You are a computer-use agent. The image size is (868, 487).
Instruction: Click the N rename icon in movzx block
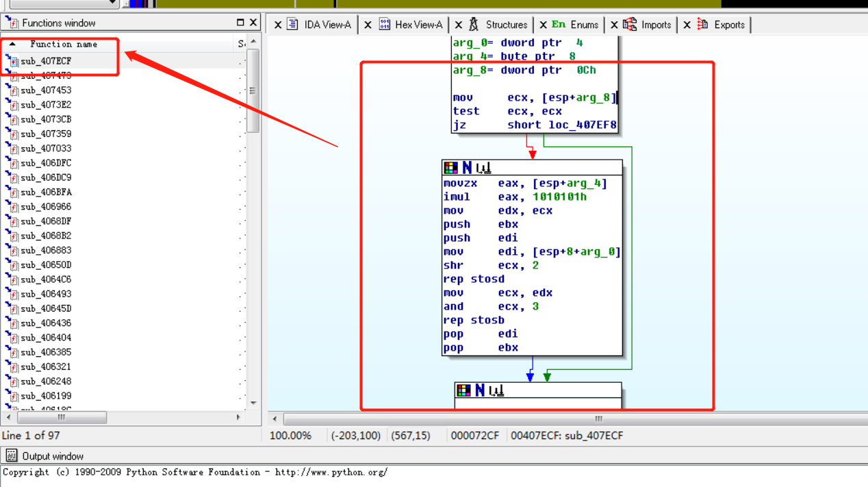pyautogui.click(x=467, y=168)
